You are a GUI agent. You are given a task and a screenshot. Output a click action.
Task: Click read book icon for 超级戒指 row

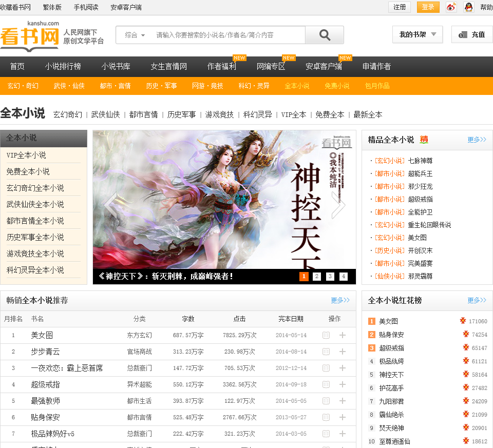click(x=326, y=384)
